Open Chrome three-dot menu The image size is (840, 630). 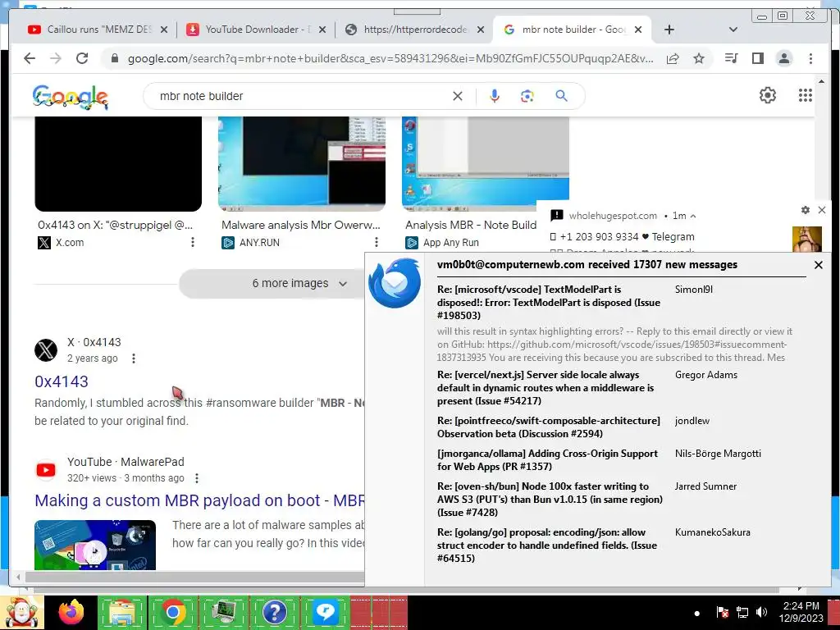point(810,58)
